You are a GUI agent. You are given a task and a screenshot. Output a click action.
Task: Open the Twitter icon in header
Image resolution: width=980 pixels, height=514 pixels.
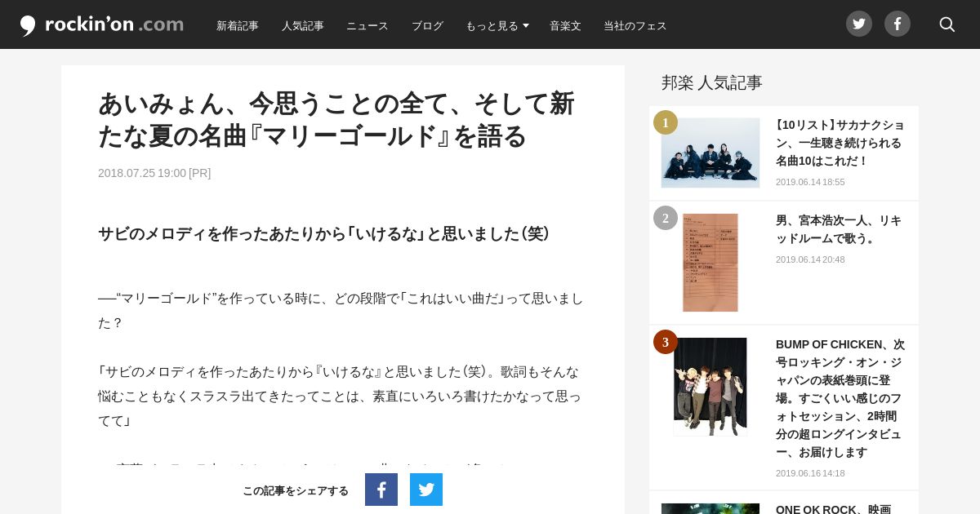pos(859,24)
